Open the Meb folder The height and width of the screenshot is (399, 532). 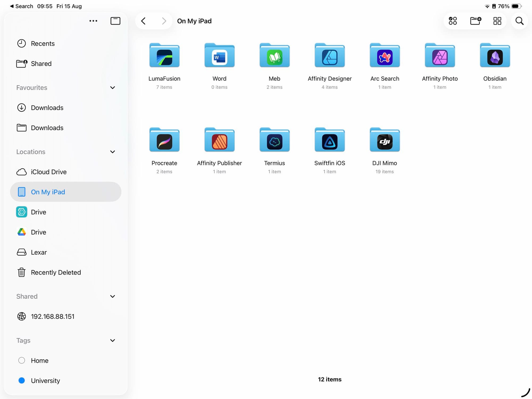[x=275, y=55]
